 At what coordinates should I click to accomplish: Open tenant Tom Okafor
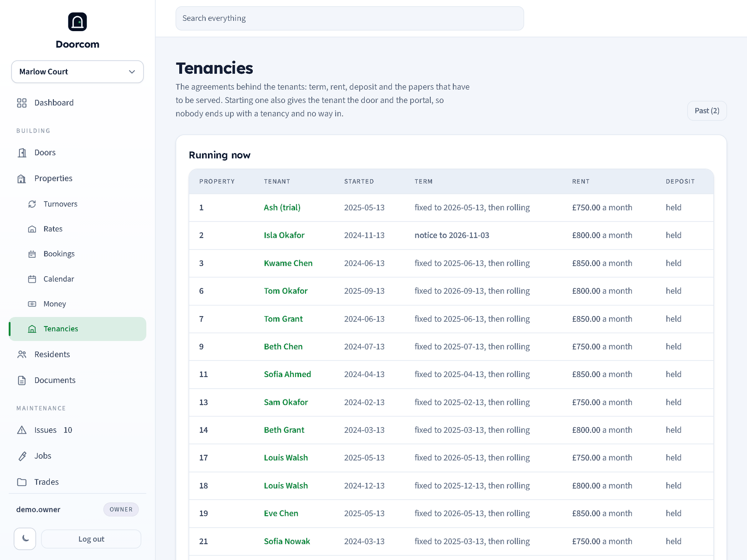286,291
